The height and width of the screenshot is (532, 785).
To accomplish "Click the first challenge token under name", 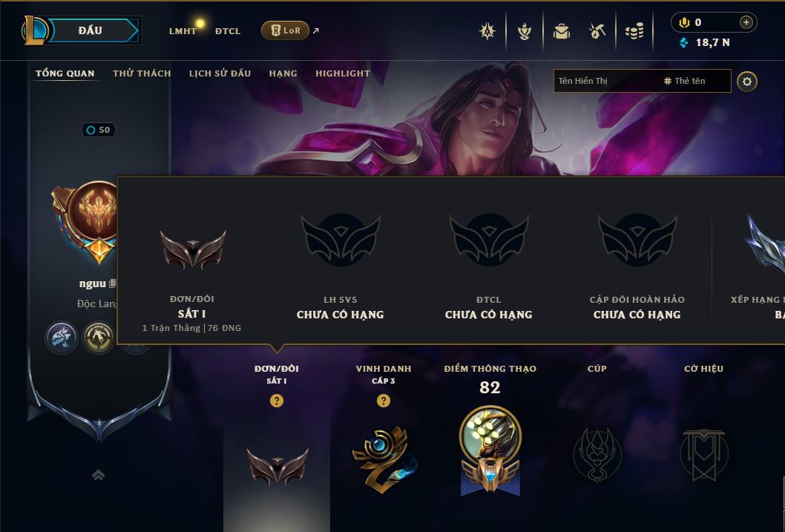I will click(x=61, y=338).
